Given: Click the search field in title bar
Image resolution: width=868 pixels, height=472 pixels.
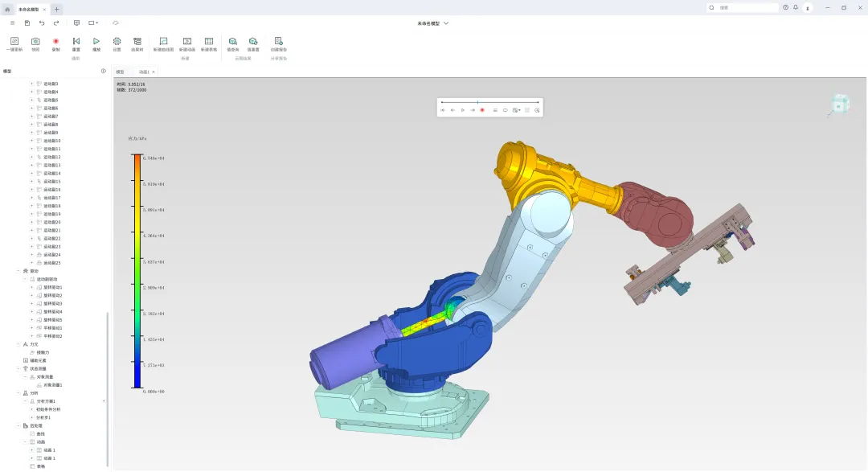Looking at the screenshot, I should click(x=743, y=8).
